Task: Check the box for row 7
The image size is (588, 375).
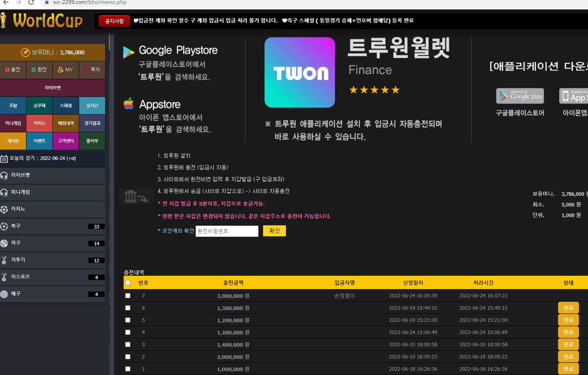Action: click(x=128, y=295)
